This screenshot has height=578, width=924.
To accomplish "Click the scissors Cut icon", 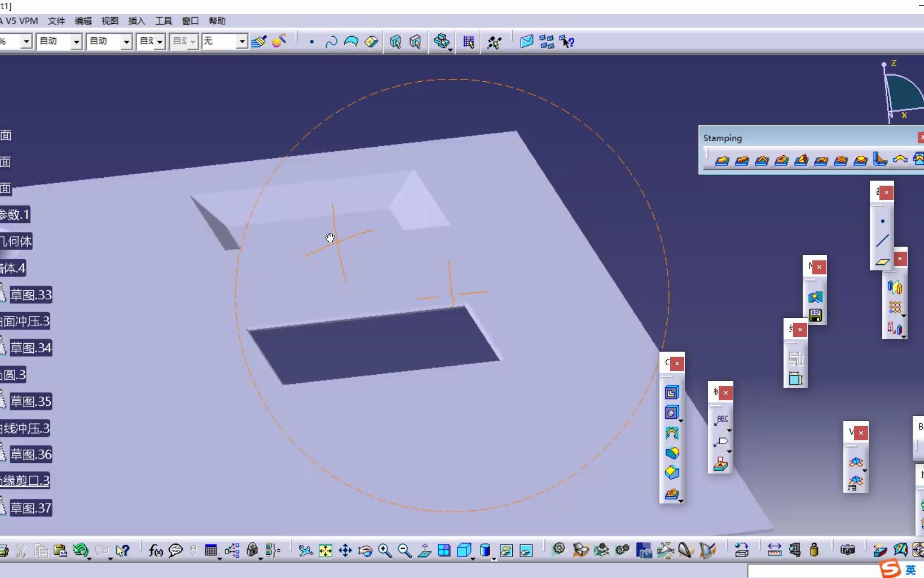I will point(21,550).
